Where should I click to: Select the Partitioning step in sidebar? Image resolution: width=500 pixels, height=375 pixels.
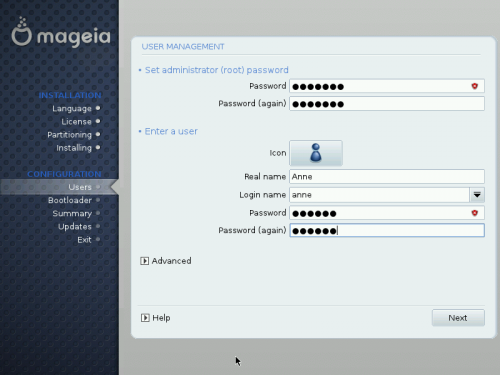69,135
